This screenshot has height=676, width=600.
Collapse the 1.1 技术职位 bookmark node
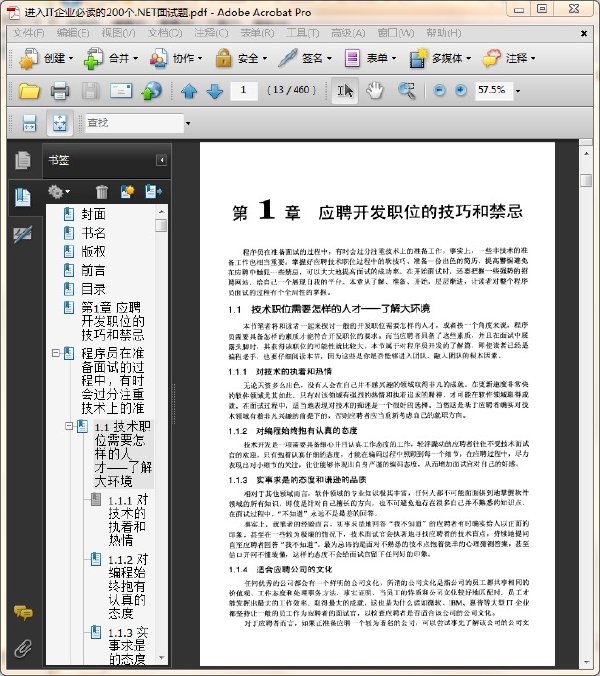click(69, 426)
